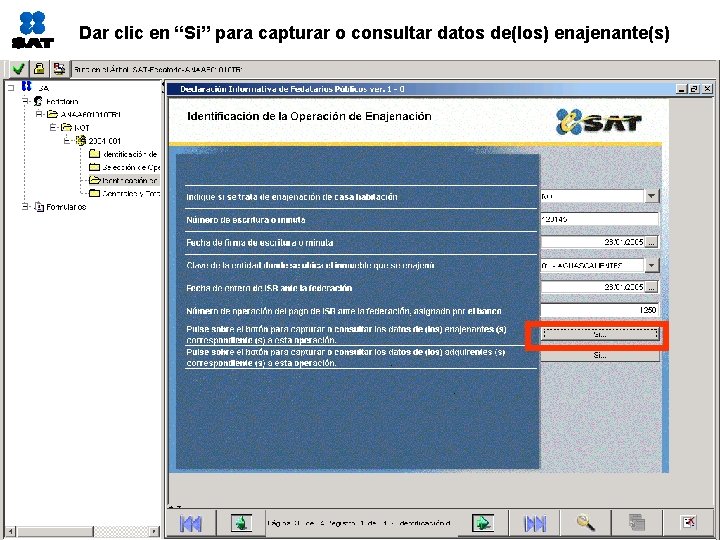Collapse the root SAT tree node

click(11, 88)
